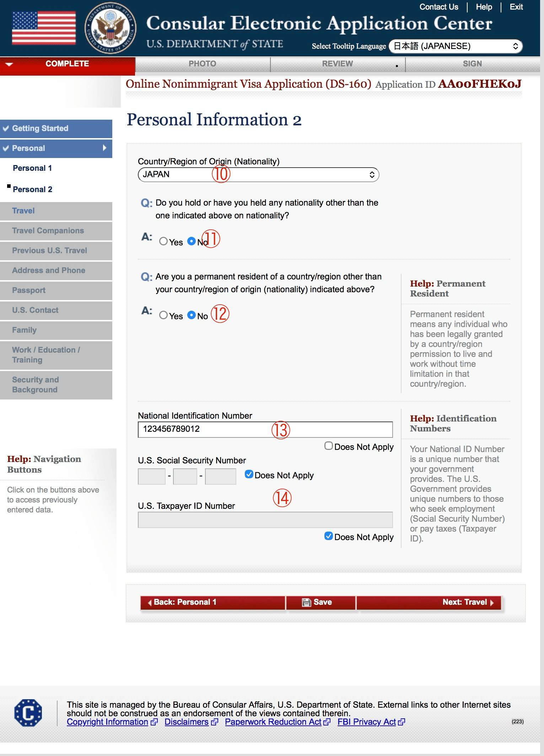544x756 pixels.
Task: Click Next: Travel button
Action: (x=429, y=603)
